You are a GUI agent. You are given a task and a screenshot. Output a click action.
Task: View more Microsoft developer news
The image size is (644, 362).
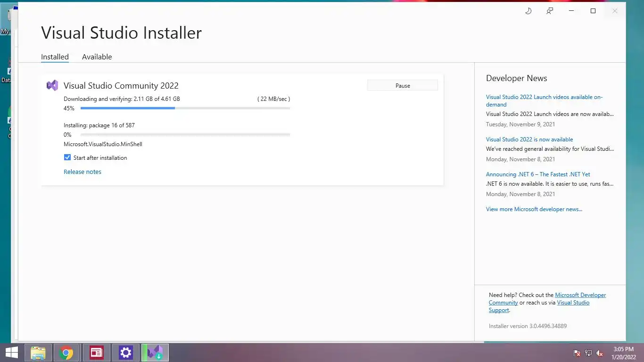click(534, 209)
